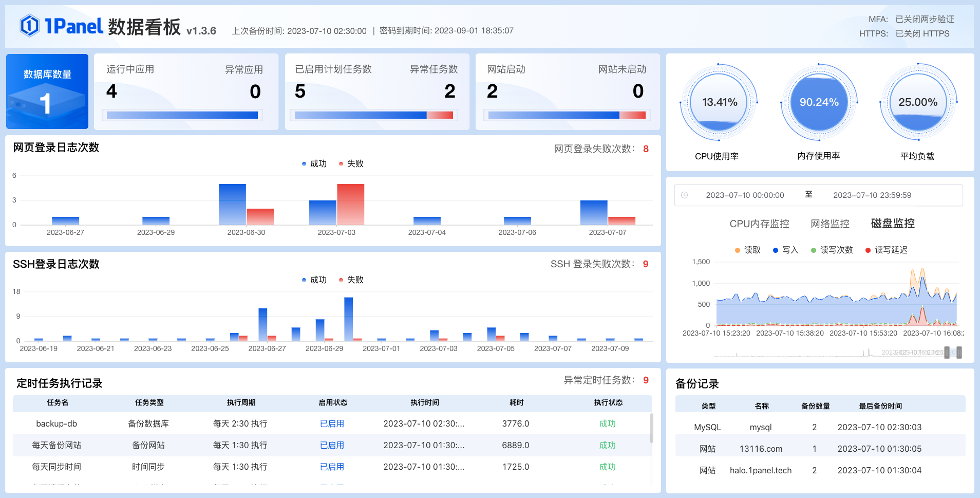Switch to the 网络监控 tab

(x=830, y=224)
